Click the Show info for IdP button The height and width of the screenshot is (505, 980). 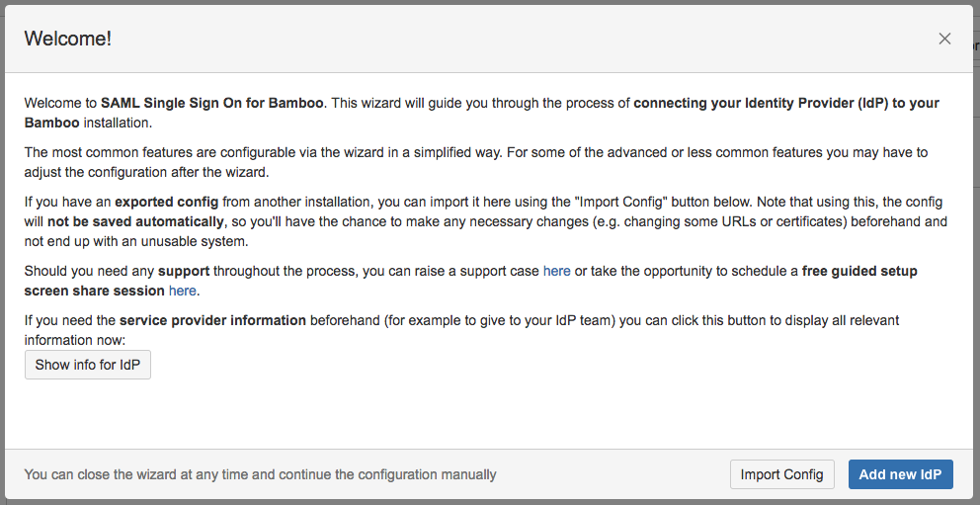pos(88,365)
